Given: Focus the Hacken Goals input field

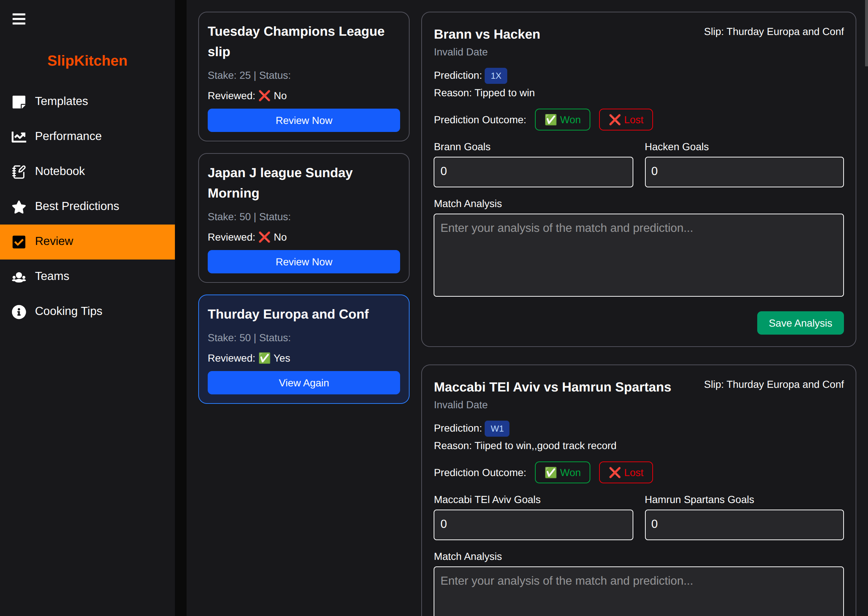Looking at the screenshot, I should 744,172.
